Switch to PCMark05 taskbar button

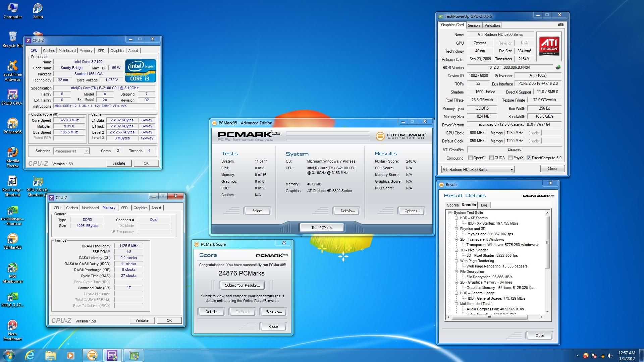[92, 355]
